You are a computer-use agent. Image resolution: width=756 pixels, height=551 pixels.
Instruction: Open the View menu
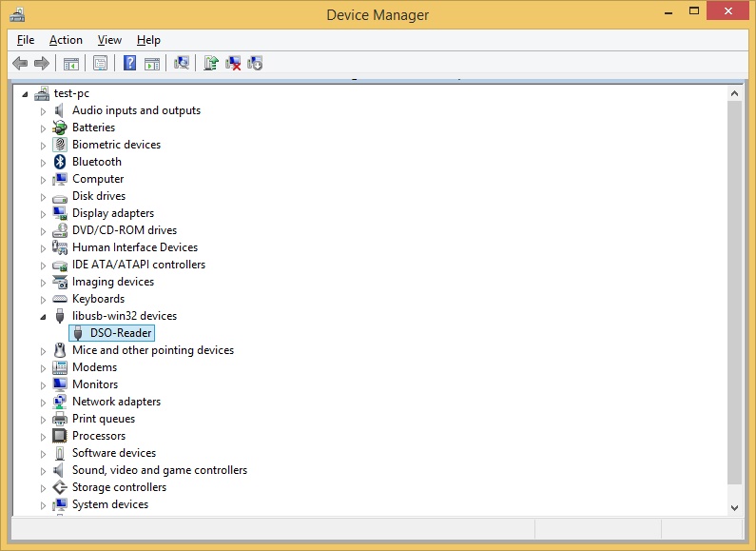(109, 40)
